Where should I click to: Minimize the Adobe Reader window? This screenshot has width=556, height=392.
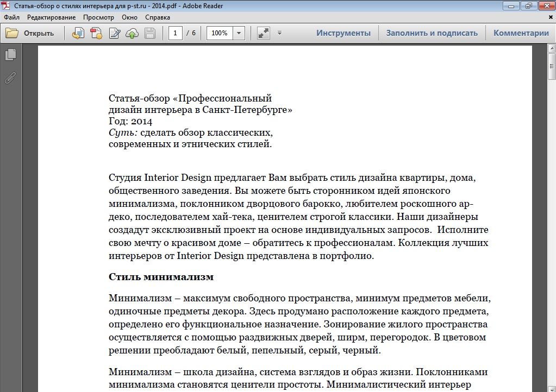pos(511,5)
